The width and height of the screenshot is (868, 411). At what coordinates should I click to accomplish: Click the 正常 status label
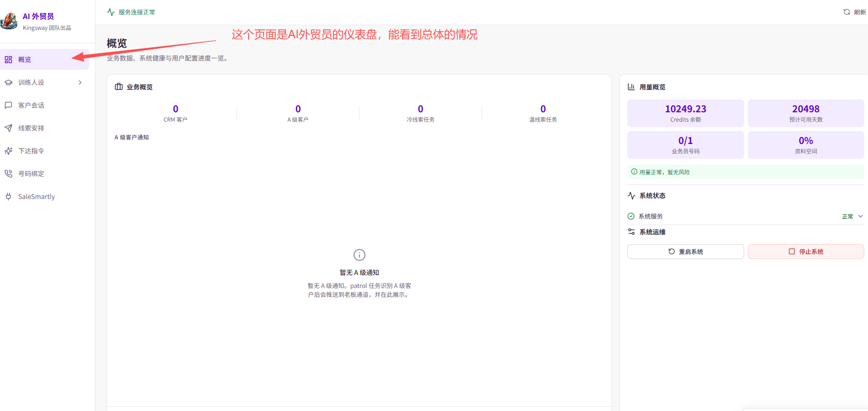pos(848,217)
